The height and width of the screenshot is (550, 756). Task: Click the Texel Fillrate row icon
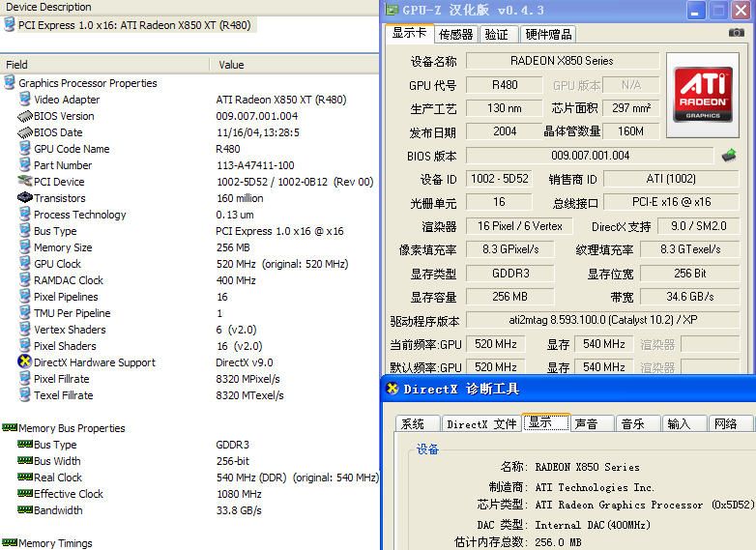[25, 394]
